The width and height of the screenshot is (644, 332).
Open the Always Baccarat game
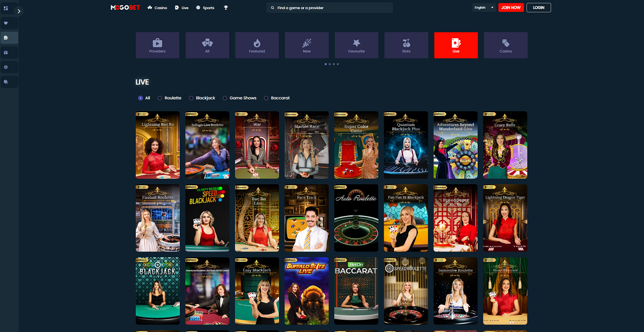click(505, 291)
